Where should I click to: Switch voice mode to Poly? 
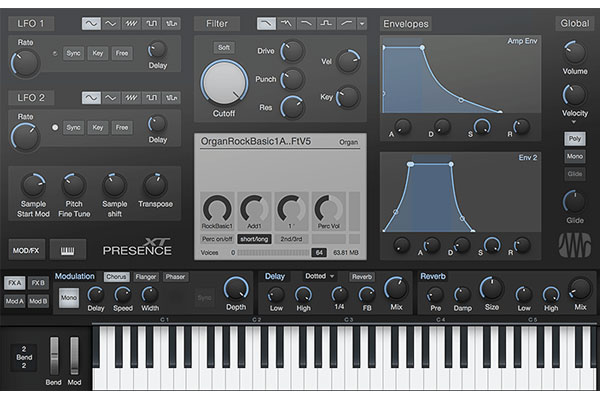[x=575, y=139]
